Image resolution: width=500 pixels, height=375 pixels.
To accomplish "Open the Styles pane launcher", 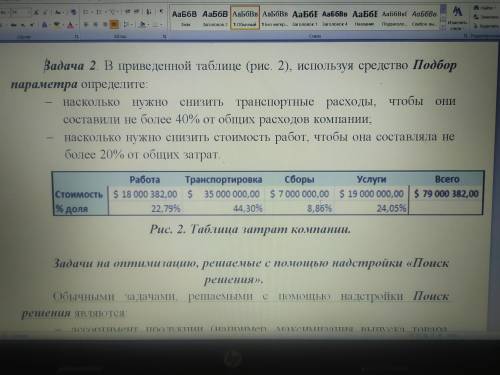I will 466,36.
